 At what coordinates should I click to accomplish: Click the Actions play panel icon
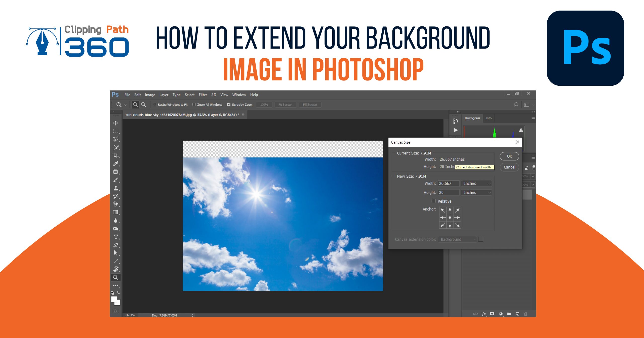pos(456,130)
